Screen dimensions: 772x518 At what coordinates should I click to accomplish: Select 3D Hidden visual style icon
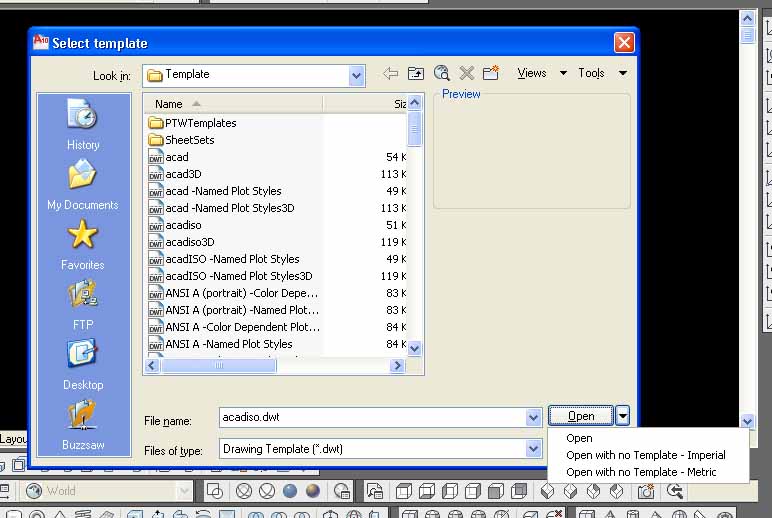[267, 491]
